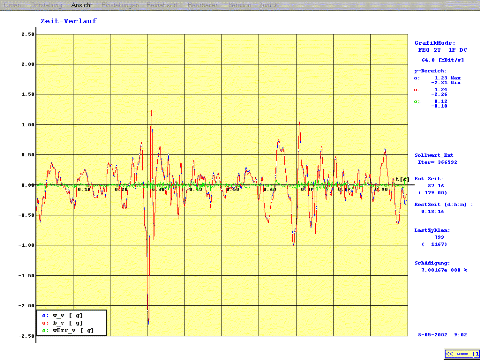This screenshot has width=480, height=360.
Task: Click the Iter value field
Action: point(438,162)
